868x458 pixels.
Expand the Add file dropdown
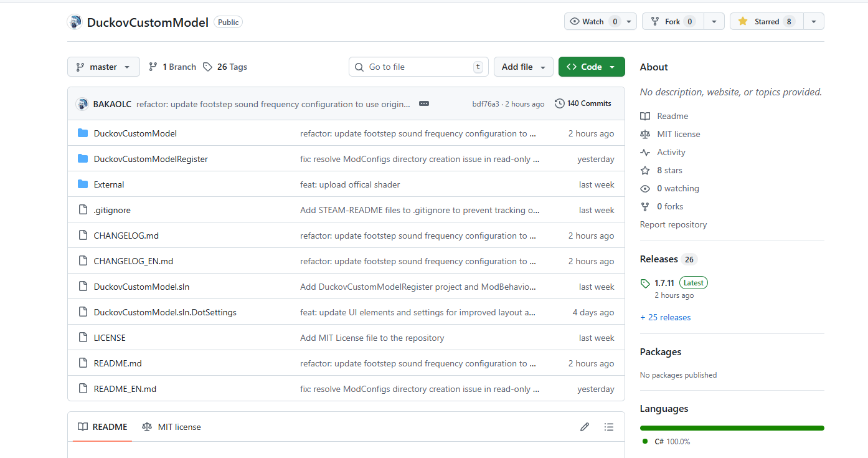pos(523,67)
